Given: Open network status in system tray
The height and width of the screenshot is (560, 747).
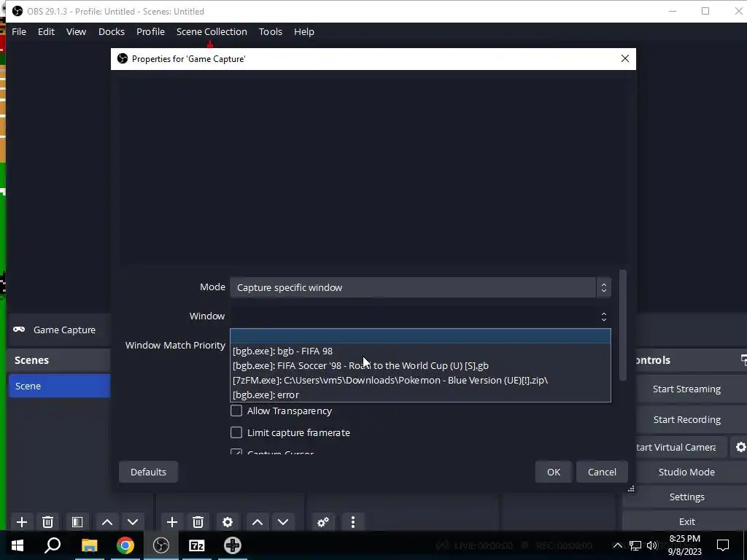Looking at the screenshot, I should (635, 545).
